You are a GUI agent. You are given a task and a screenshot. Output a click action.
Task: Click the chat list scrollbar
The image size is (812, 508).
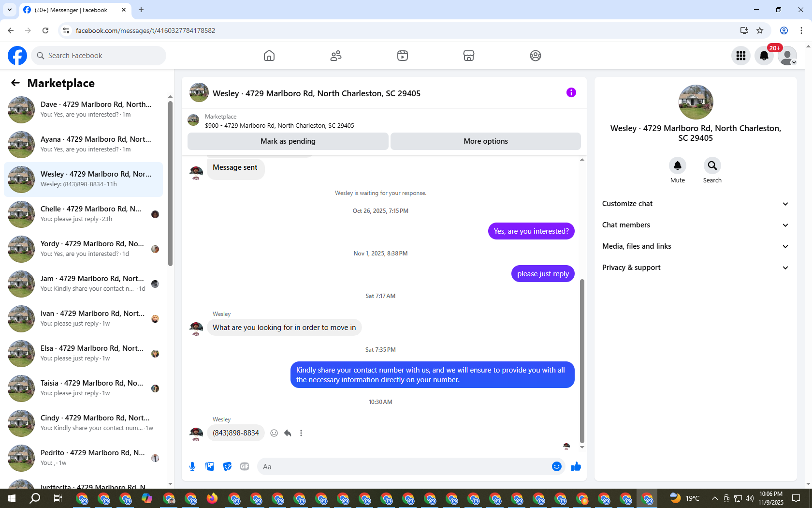point(170,184)
